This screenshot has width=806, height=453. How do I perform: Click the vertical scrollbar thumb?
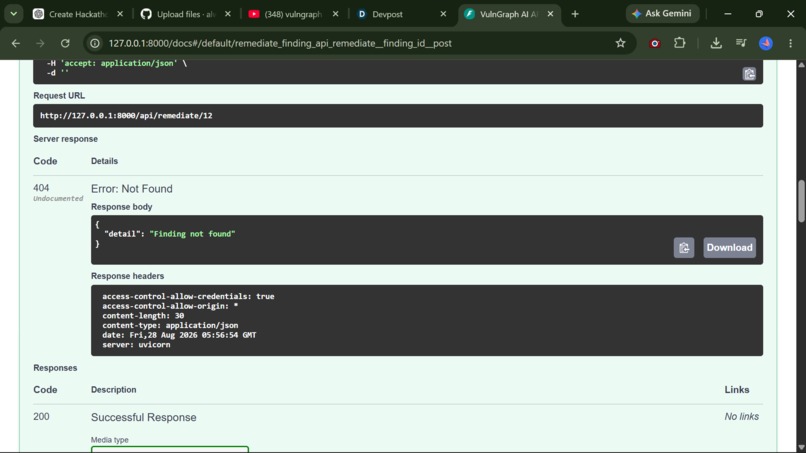point(801,201)
